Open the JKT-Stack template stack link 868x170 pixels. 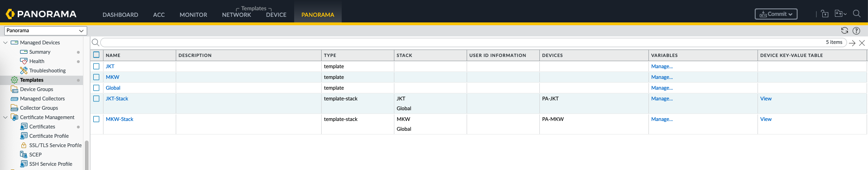(x=117, y=99)
